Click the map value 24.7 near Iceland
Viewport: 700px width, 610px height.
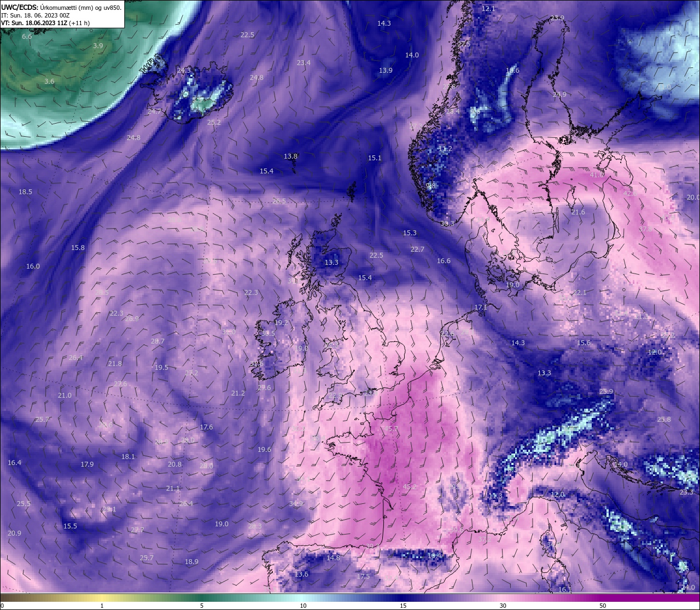point(154,112)
